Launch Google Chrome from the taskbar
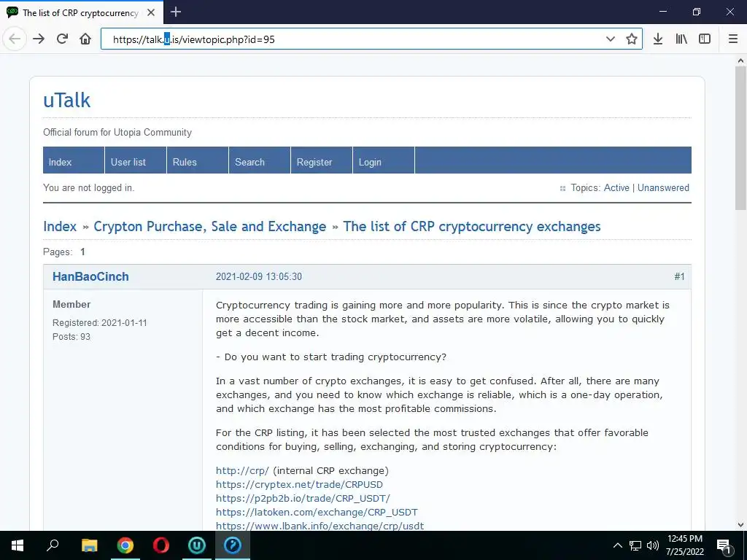This screenshot has height=560, width=747. [x=125, y=545]
